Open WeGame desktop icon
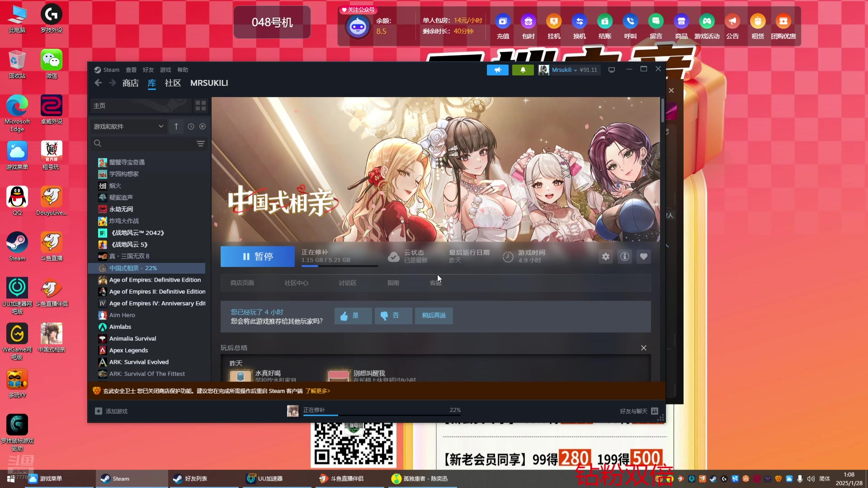 17,341
